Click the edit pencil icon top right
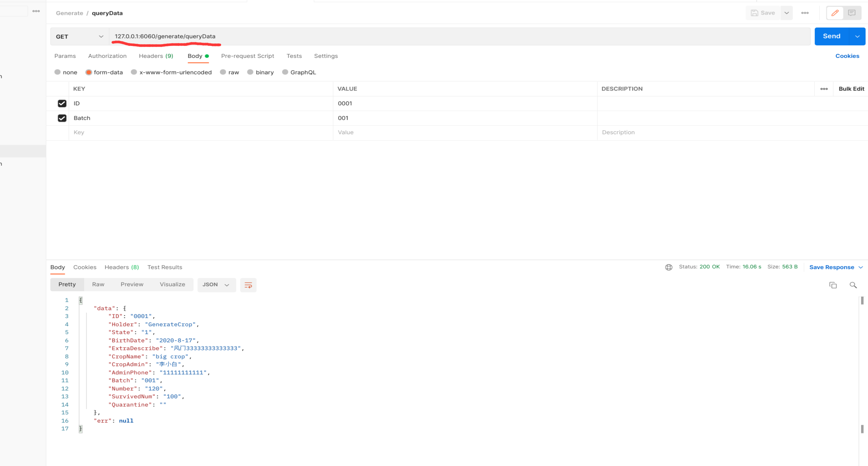 pos(835,13)
